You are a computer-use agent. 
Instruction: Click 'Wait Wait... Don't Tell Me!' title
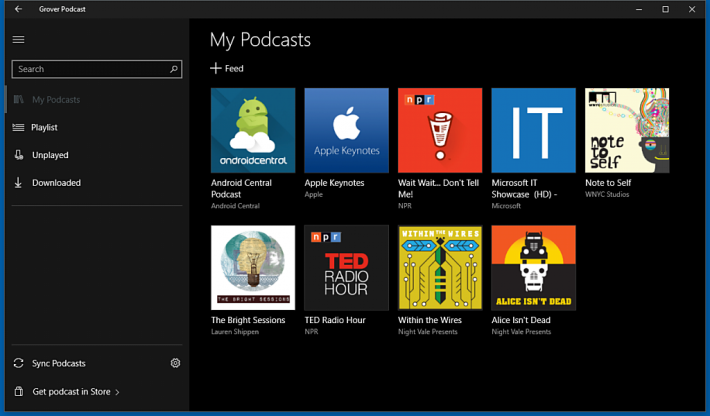438,188
